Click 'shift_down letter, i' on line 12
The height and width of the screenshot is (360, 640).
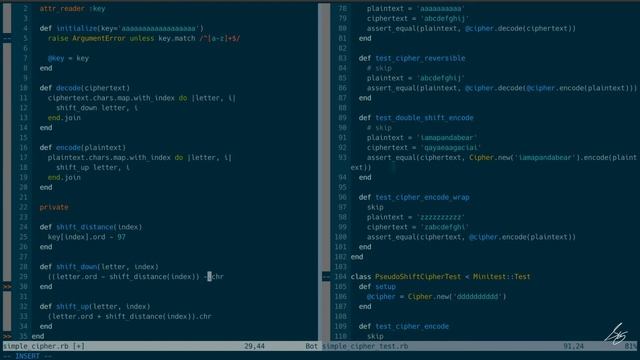pyautogui.click(x=97, y=108)
